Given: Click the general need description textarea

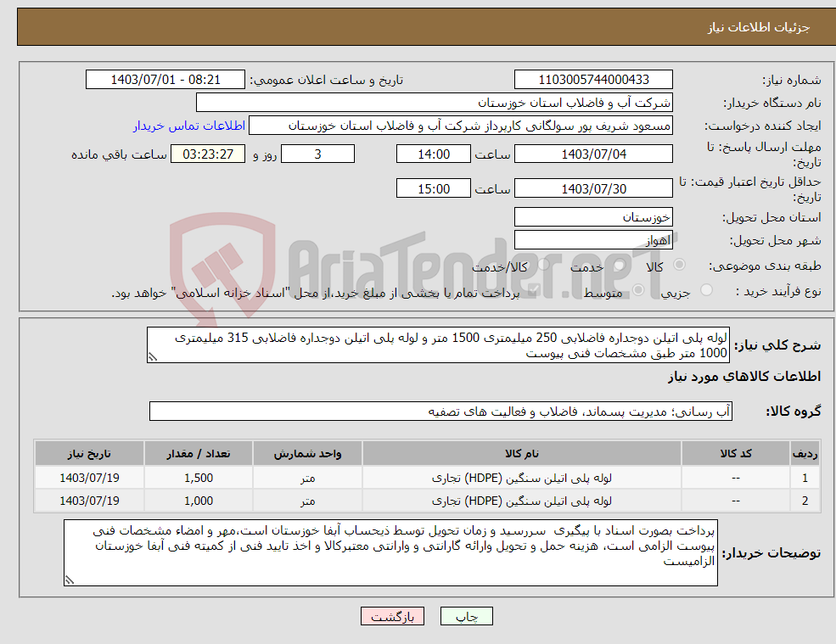Looking at the screenshot, I should [x=438, y=345].
